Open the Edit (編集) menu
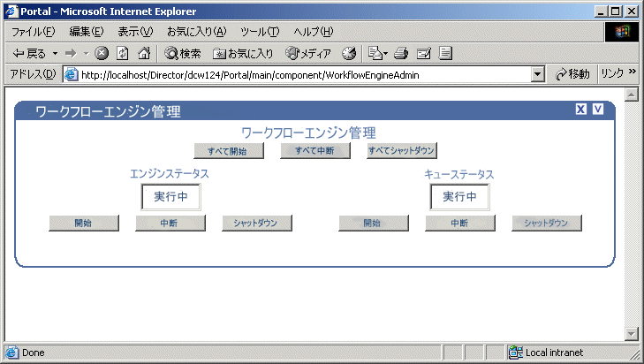Screen dimensions: 644x364 tap(87, 32)
